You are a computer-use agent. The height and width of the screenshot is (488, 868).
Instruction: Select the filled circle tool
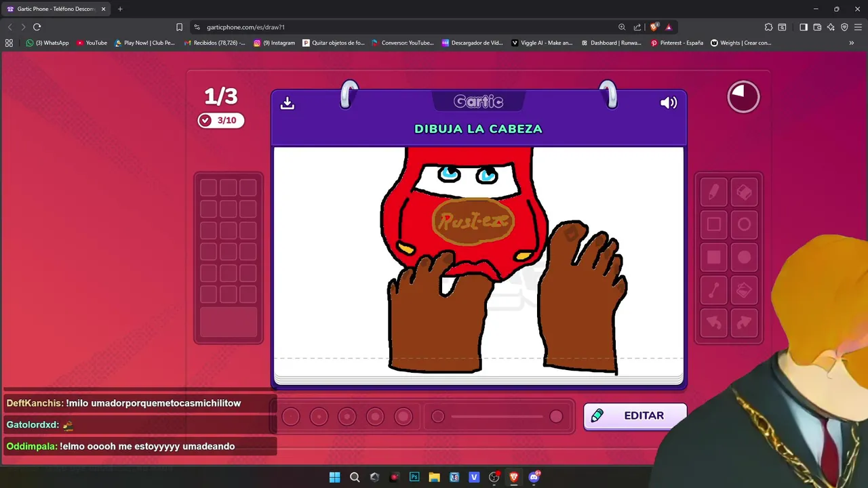click(744, 257)
